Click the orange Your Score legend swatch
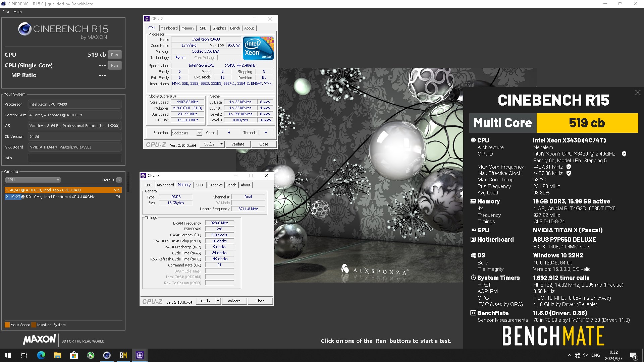This screenshot has width=644, height=362. 7,325
